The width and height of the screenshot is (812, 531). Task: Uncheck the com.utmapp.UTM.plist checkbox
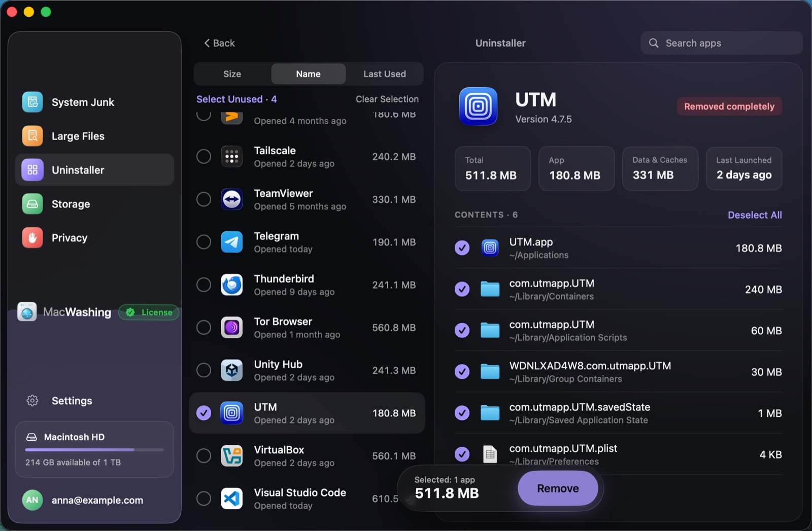pyautogui.click(x=462, y=454)
